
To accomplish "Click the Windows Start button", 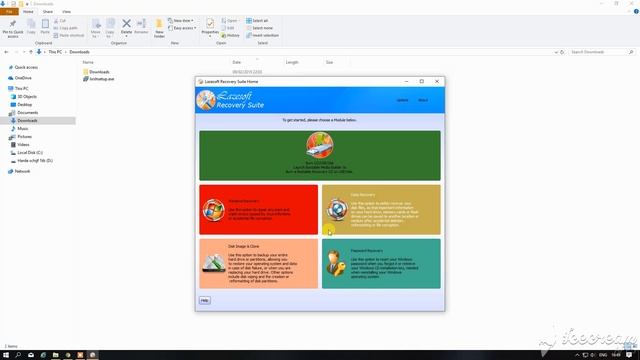I will 6,355.
